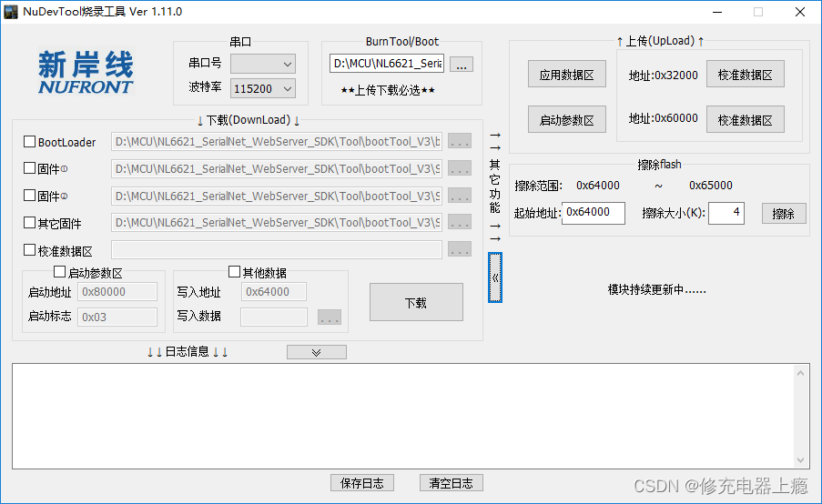Viewport: 822px width, 504px height.
Task: Enable the 固件① checkbox
Action: click(29, 168)
